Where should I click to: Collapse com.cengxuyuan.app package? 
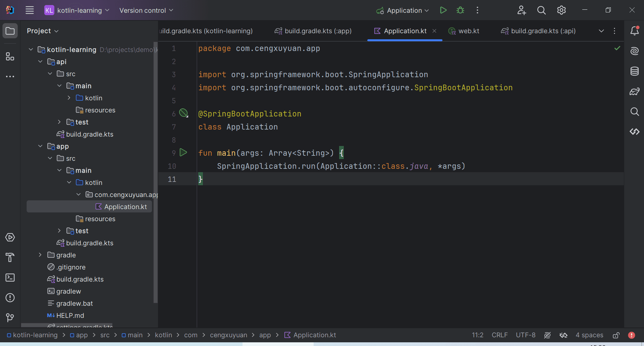click(x=78, y=195)
